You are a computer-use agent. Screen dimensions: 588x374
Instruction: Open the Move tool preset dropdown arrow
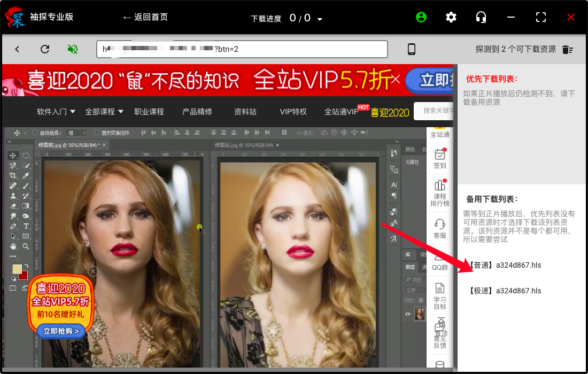[x=25, y=133]
